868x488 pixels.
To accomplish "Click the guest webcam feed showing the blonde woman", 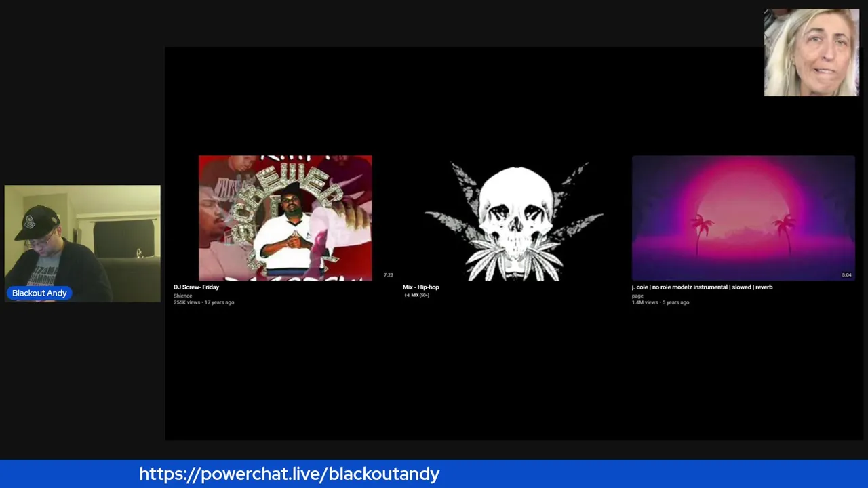I will [812, 53].
